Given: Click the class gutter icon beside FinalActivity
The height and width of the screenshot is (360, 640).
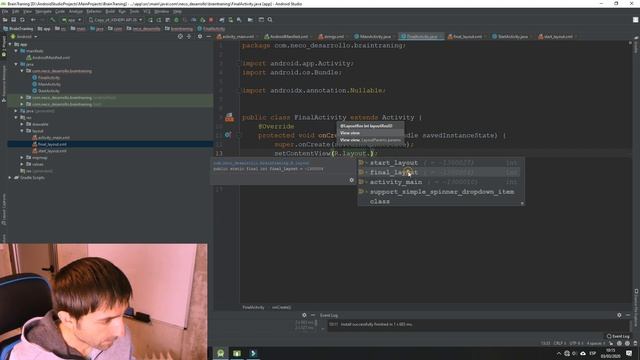Looking at the screenshot, I should (x=229, y=118).
